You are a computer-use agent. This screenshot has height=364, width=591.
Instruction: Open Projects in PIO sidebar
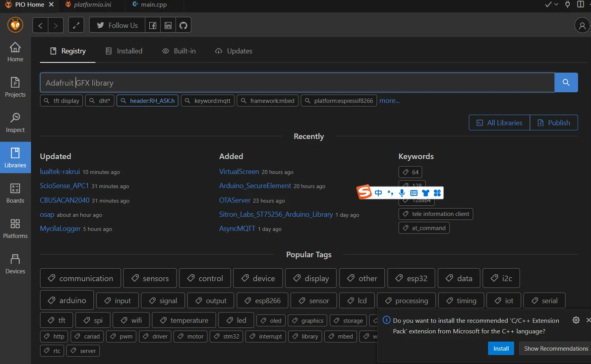[15, 87]
